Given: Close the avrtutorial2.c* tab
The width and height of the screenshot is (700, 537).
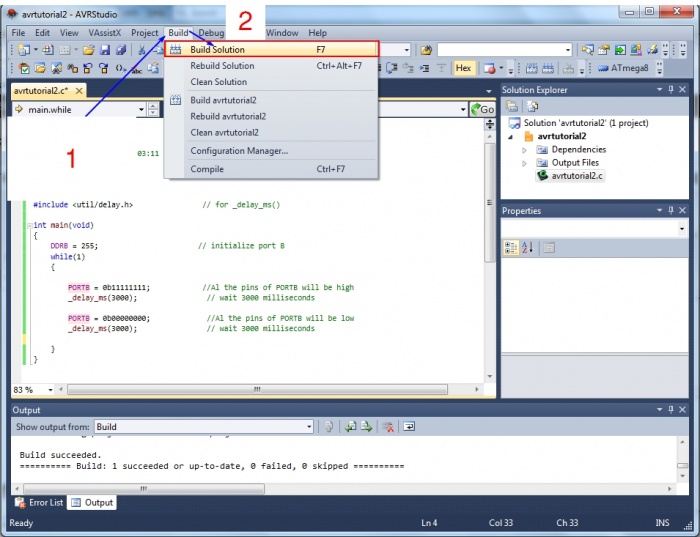Looking at the screenshot, I should point(79,91).
